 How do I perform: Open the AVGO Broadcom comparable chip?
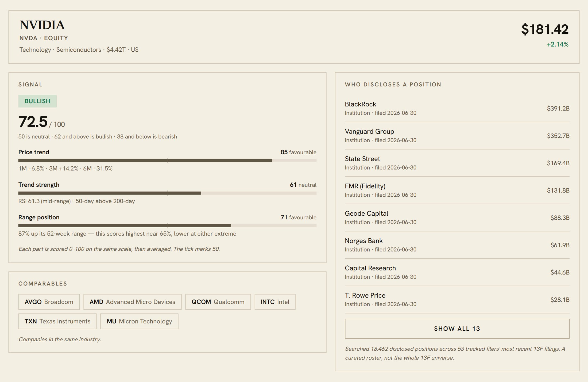point(49,302)
